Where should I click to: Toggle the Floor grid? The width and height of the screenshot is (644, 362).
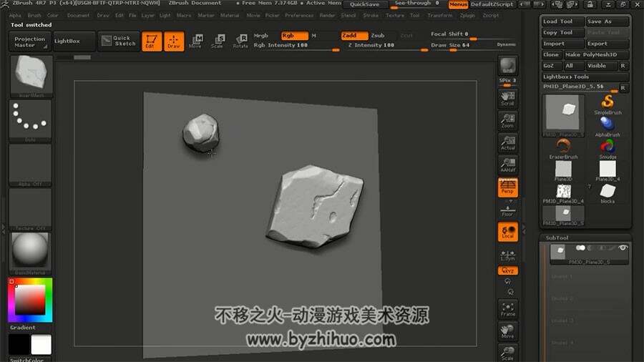pyautogui.click(x=507, y=211)
